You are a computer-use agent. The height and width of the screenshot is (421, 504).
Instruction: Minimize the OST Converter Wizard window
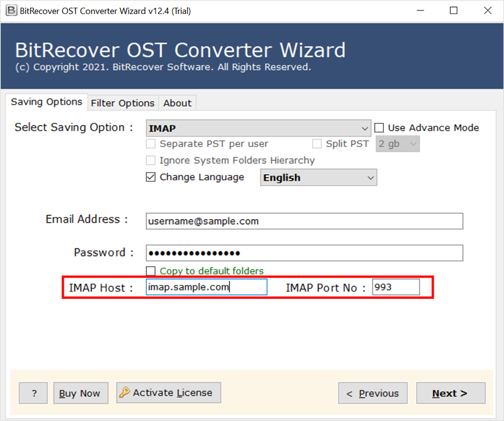(420, 11)
